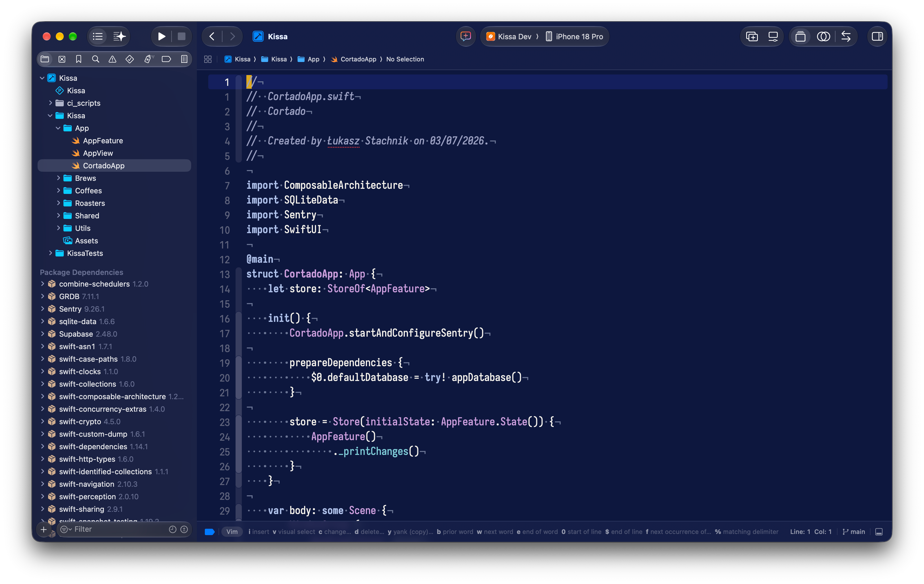Select the Supabase 2.48.0 package
The height and width of the screenshot is (584, 924).
click(88, 334)
